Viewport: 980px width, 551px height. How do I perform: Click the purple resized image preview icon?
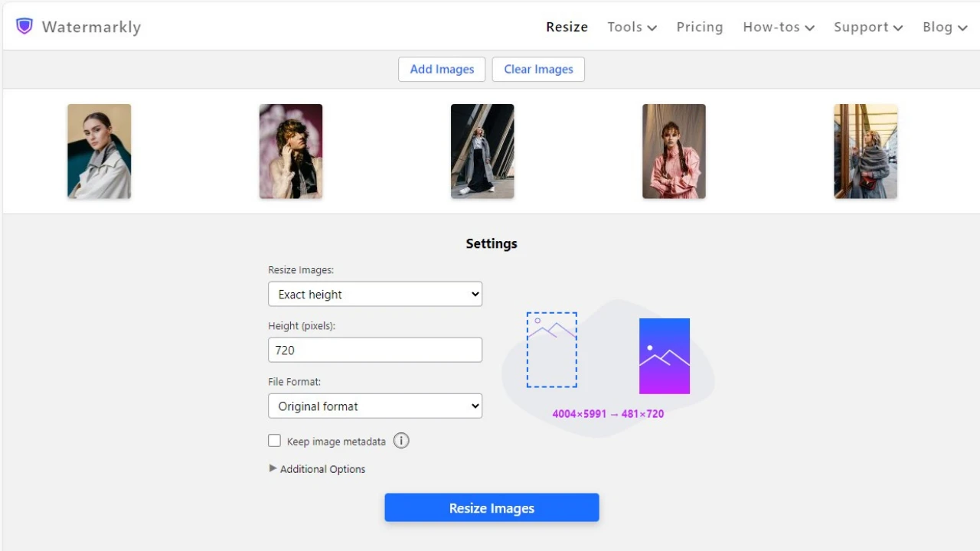665,356
